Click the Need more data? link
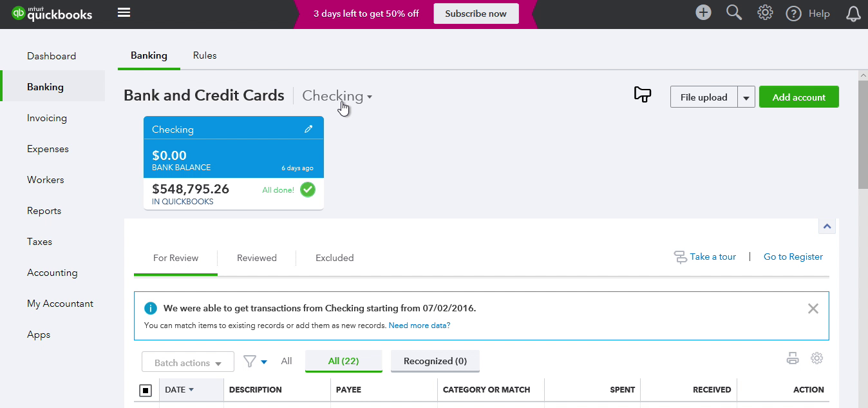 [419, 325]
